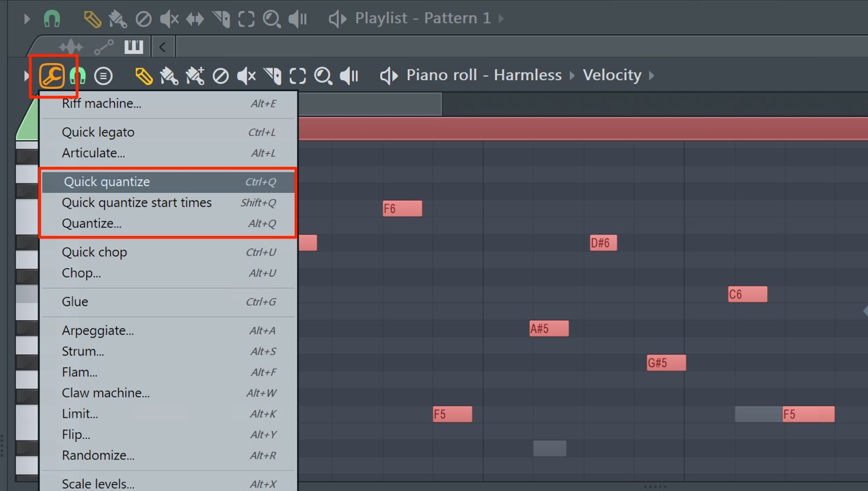Choose Quick chop menu entry
Image resolution: width=868 pixels, height=491 pixels.
pyautogui.click(x=169, y=252)
